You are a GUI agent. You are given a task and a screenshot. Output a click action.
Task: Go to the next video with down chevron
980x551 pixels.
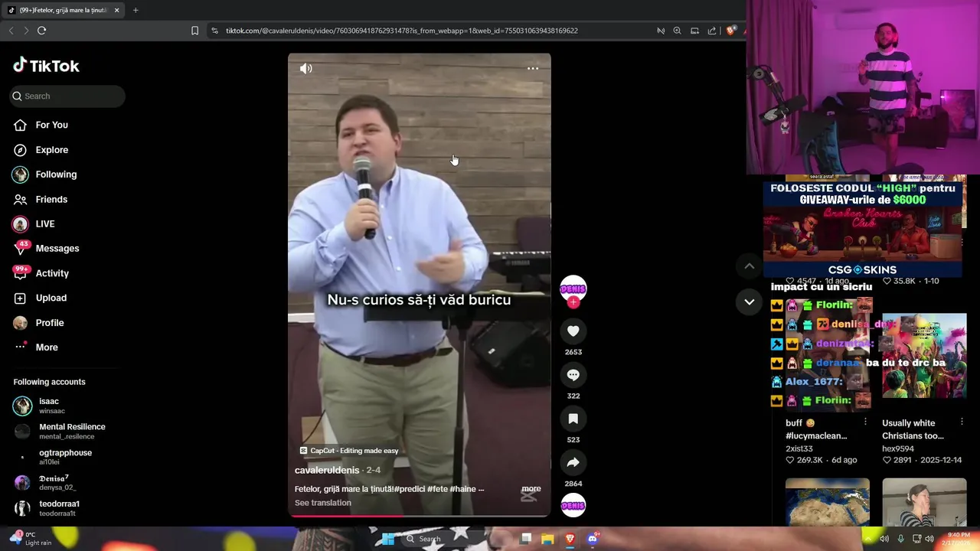point(750,302)
